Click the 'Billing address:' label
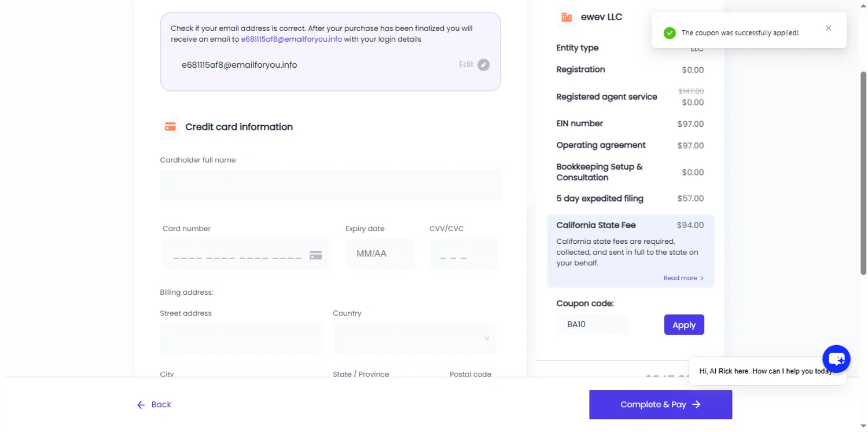Screen dimensions: 868x432 click(187, 292)
